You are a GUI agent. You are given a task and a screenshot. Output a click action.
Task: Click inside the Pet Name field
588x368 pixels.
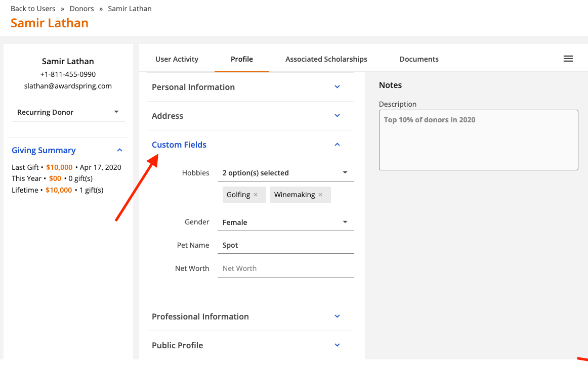(286, 245)
